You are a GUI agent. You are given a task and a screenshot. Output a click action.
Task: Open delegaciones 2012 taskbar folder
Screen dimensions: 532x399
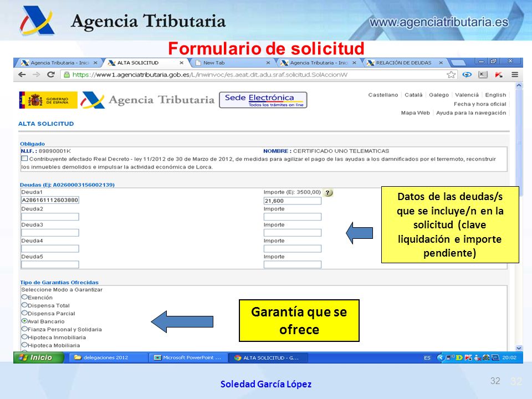click(109, 357)
